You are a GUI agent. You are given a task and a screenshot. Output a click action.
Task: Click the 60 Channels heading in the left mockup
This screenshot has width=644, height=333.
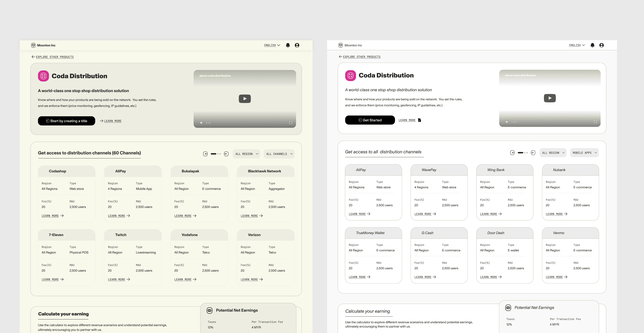coord(89,153)
